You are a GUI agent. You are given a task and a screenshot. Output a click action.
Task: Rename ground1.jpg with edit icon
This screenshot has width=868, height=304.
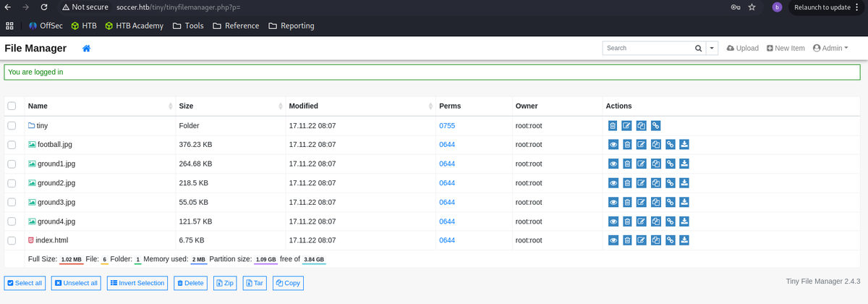pyautogui.click(x=642, y=164)
